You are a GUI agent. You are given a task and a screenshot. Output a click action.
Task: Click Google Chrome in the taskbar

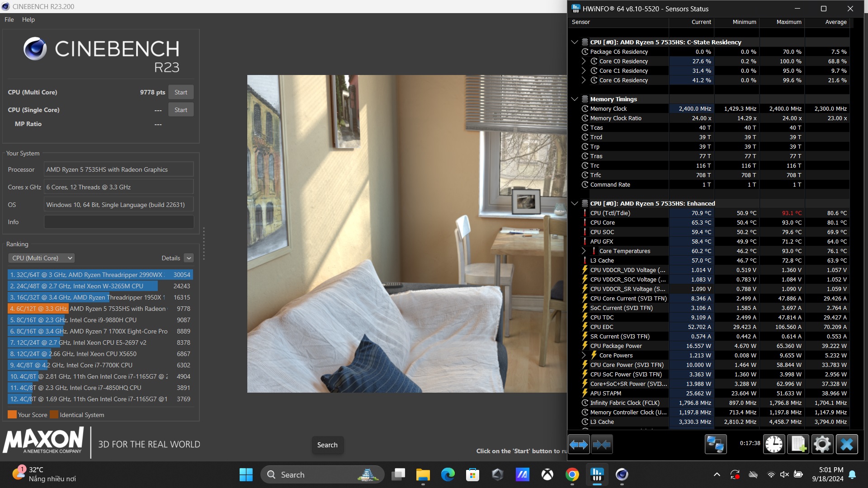point(572,474)
